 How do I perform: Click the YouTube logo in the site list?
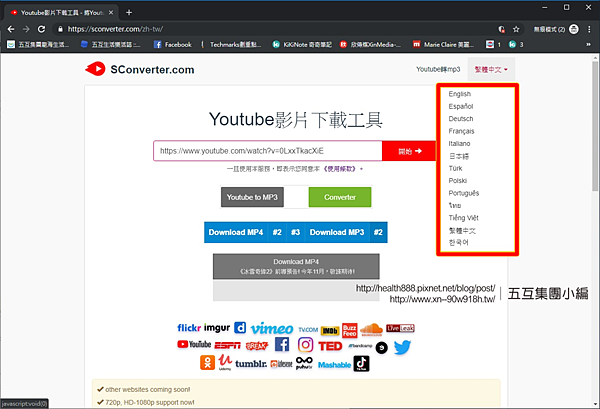(x=194, y=344)
